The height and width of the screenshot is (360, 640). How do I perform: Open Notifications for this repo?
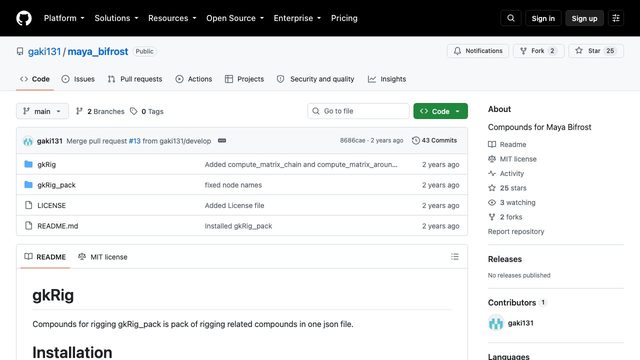(478, 51)
